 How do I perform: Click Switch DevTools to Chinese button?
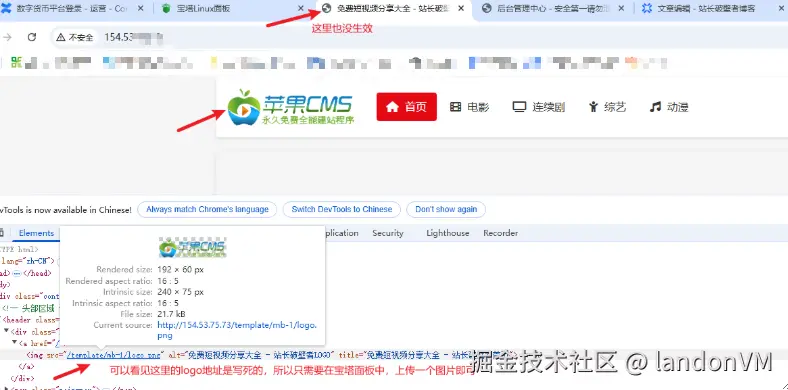click(342, 210)
